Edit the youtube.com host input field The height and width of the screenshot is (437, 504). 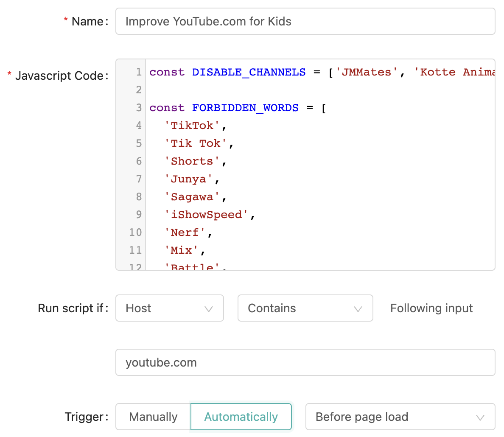[305, 362]
